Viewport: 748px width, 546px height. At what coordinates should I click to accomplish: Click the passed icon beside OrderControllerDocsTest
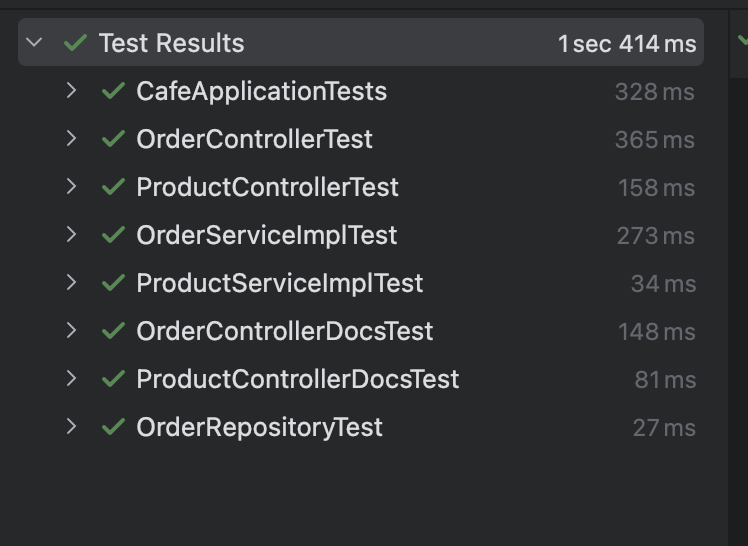(113, 331)
